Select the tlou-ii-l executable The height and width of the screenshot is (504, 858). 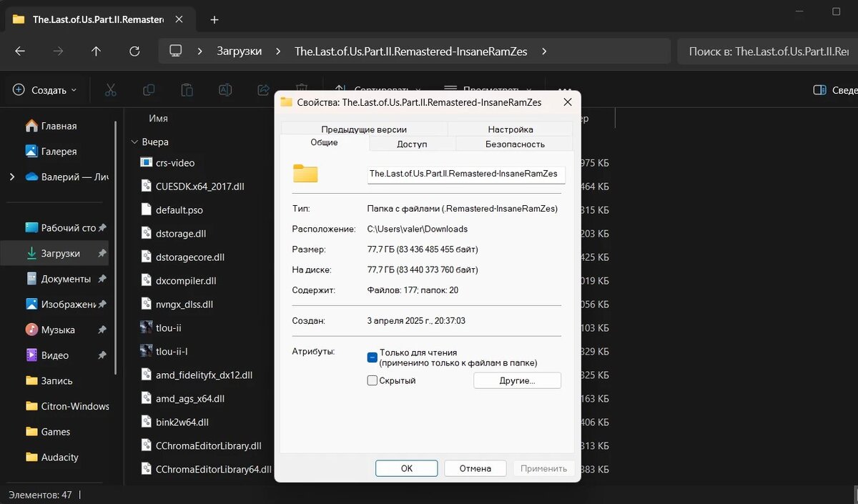pos(172,352)
